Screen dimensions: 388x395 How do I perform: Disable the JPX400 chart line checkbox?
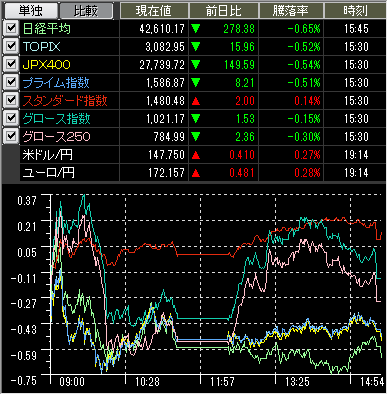click(x=11, y=64)
